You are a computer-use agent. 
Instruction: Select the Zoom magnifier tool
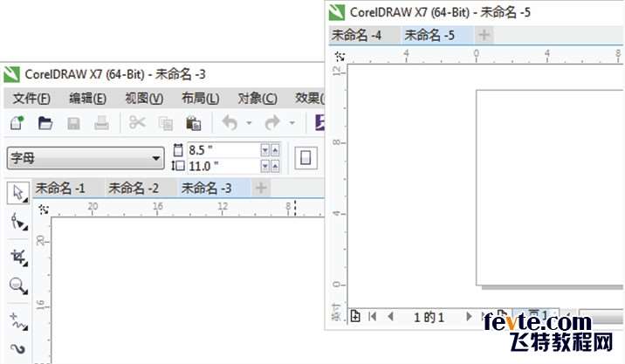point(18,285)
